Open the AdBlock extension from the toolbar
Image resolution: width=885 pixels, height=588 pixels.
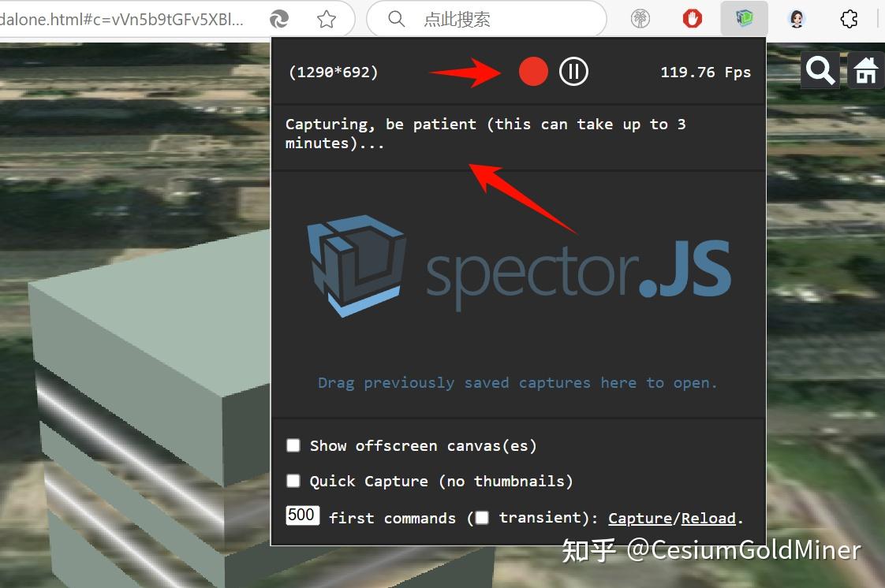[x=692, y=18]
